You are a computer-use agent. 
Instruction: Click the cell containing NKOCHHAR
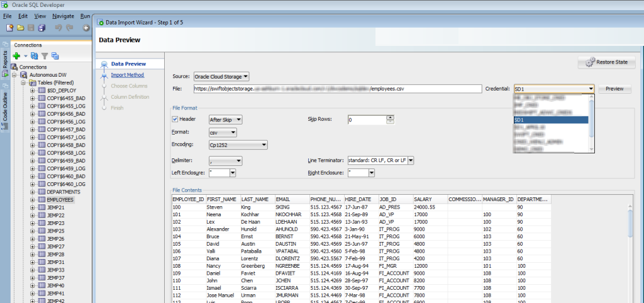292,215
